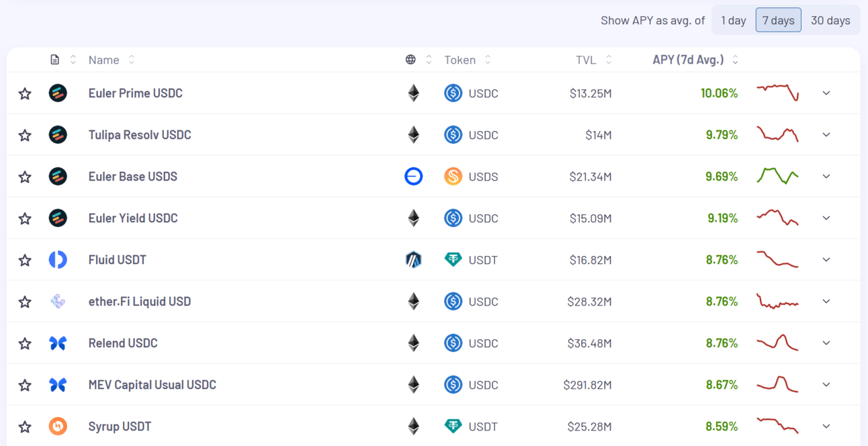868x446 pixels.
Task: Sort the table by TVL column
Action: point(587,60)
